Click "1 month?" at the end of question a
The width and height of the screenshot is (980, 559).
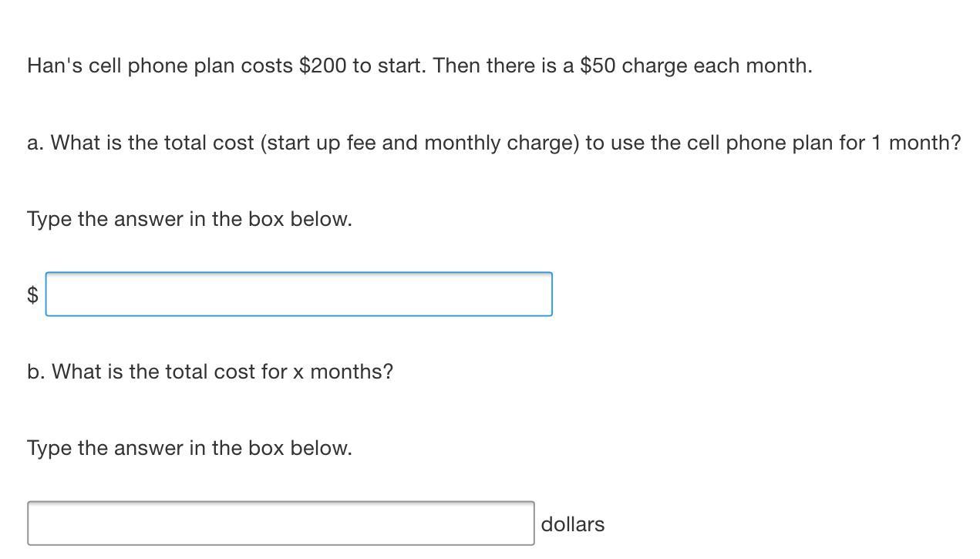coord(916,143)
